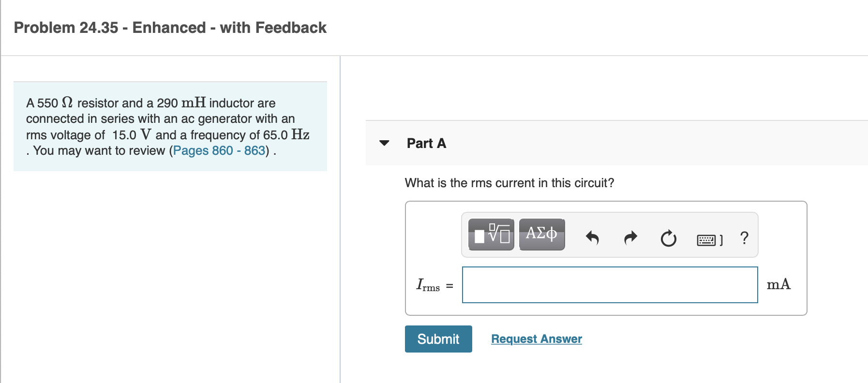Click the redo arrow icon
This screenshot has height=383, width=868.
[x=630, y=238]
